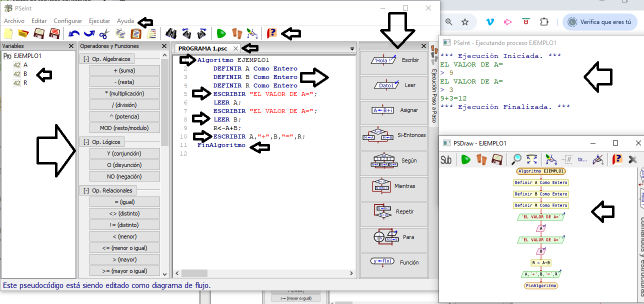Screen dimensions: 644x304
Task: Undo the last edit
Action: 74,34
